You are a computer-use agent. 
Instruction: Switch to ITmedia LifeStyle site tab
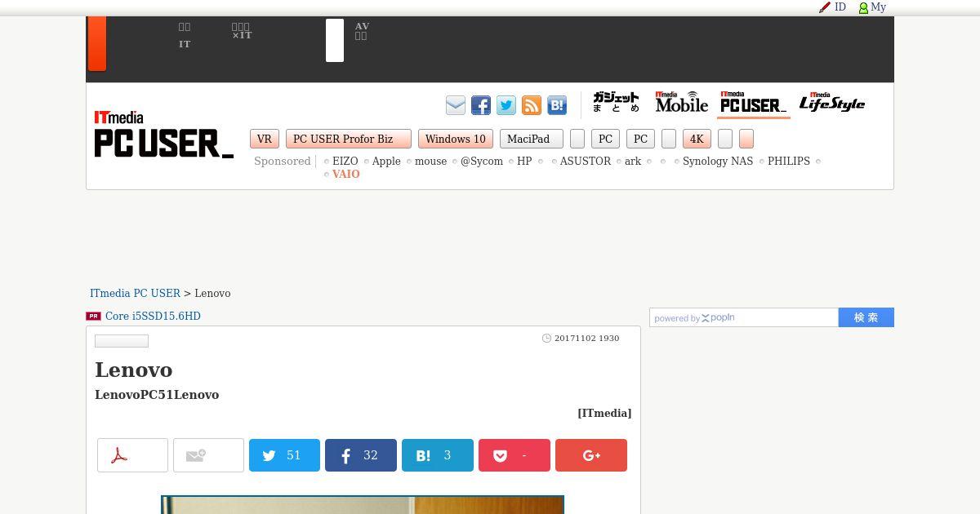(x=832, y=103)
